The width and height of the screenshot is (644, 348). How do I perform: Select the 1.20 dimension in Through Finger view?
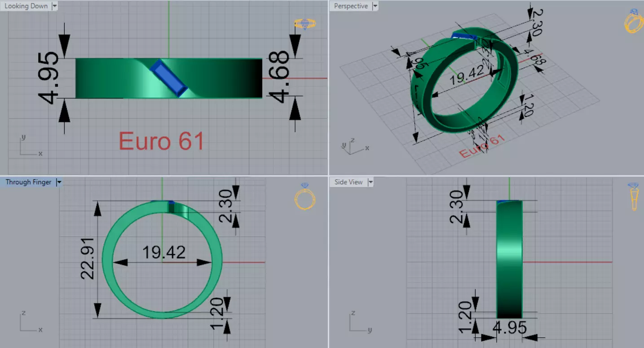[217, 314]
